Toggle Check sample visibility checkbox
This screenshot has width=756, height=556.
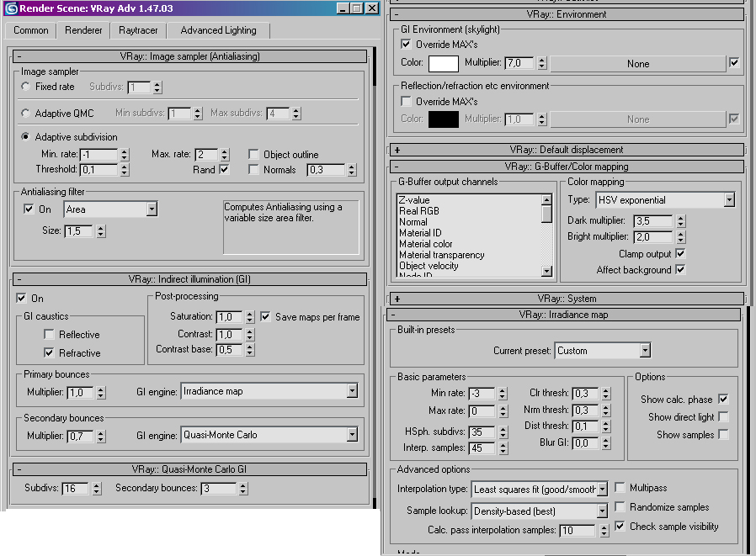(620, 526)
